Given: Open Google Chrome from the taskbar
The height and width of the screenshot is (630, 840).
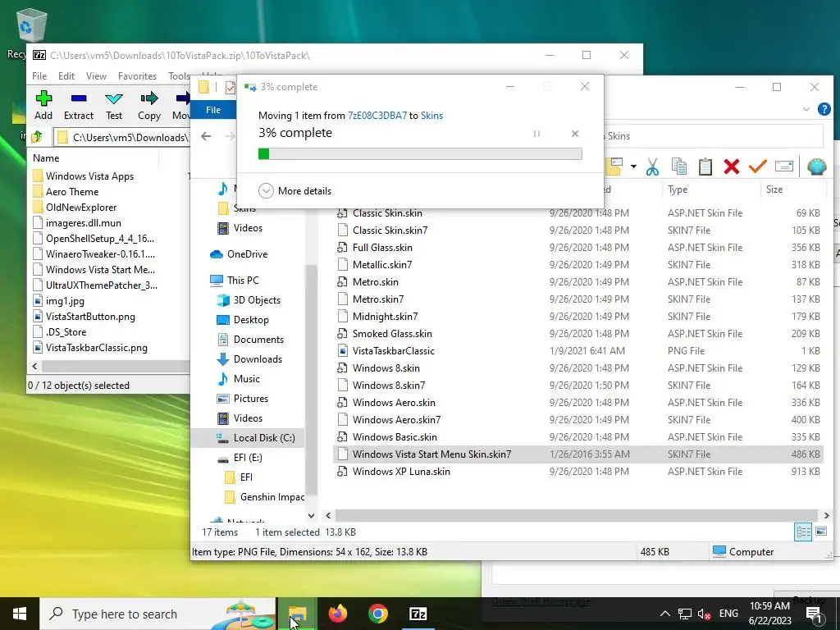Looking at the screenshot, I should click(x=377, y=614).
